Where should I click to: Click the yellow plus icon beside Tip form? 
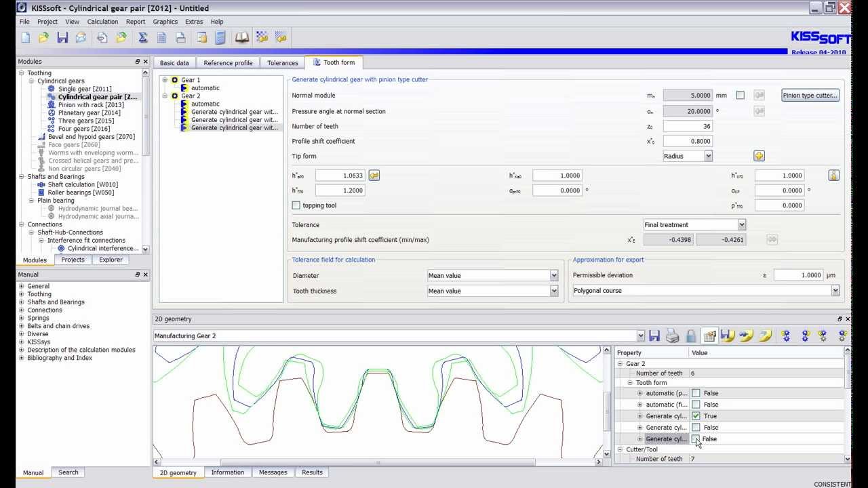coord(759,156)
